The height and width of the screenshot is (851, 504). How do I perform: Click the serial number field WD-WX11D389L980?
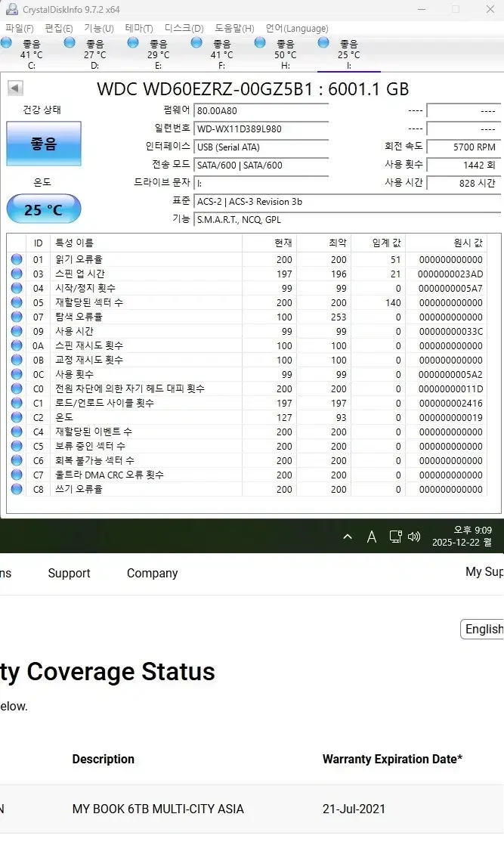pos(261,129)
